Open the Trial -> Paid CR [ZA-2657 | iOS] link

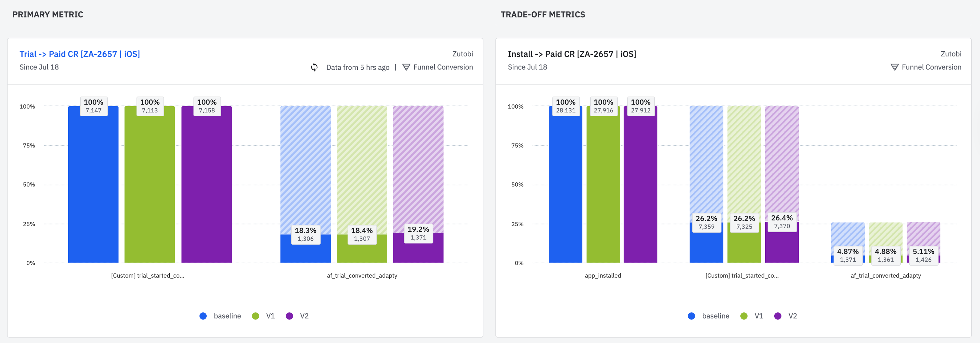[80, 54]
